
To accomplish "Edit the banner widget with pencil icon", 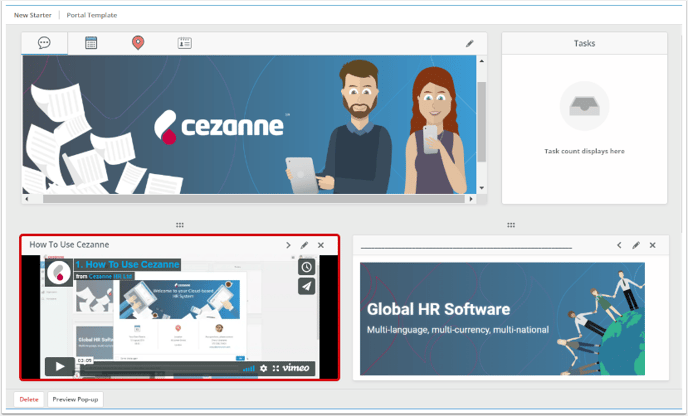I will pyautogui.click(x=469, y=43).
